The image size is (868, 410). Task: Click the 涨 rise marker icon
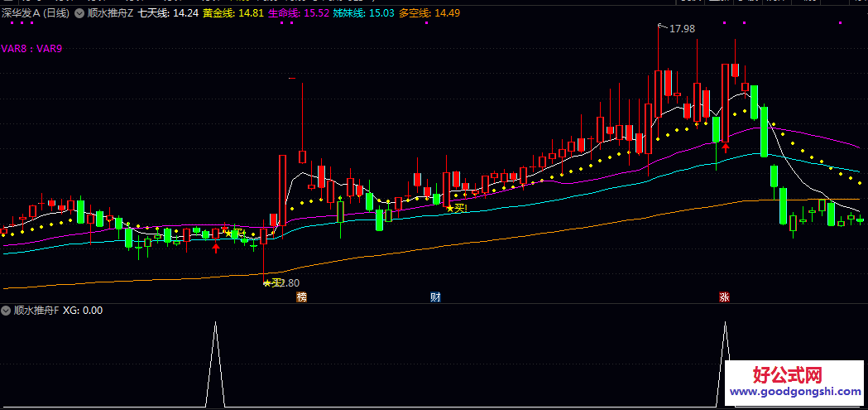coord(725,297)
